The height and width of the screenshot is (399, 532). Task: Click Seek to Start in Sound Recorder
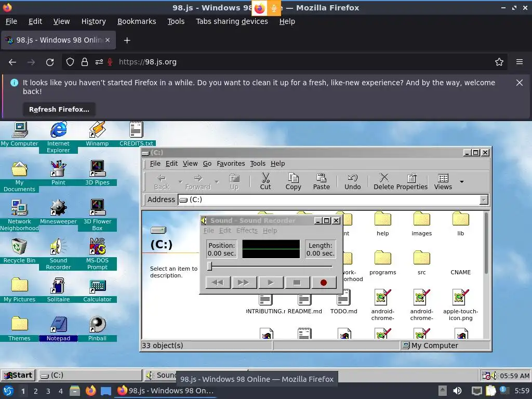pos(218,283)
